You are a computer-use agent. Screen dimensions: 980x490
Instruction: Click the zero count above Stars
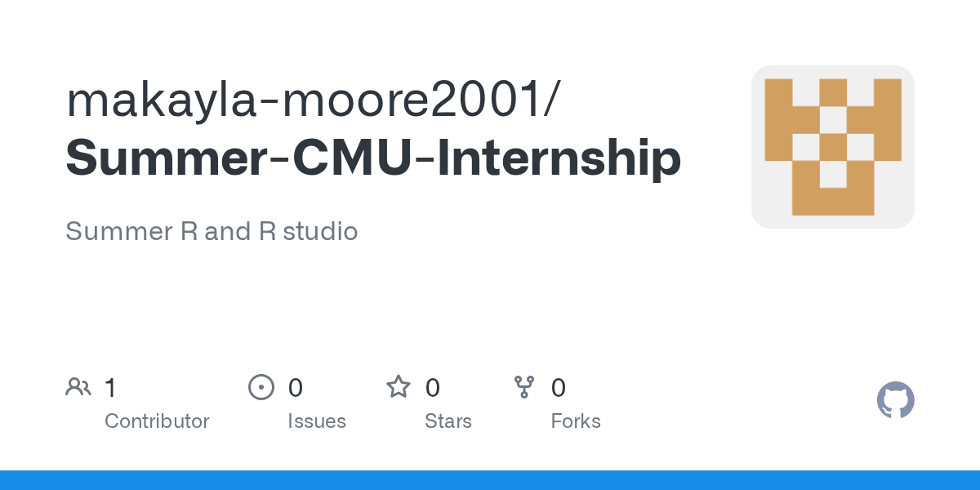[433, 388]
